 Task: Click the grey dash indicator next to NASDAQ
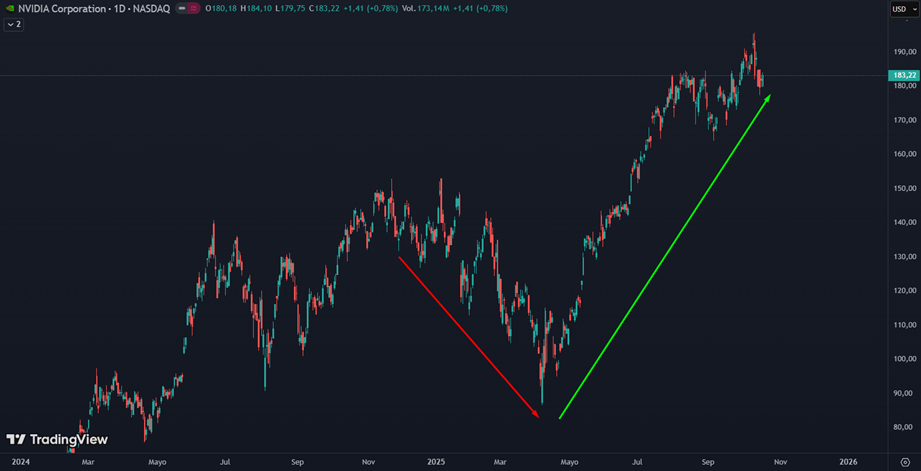[x=182, y=9]
